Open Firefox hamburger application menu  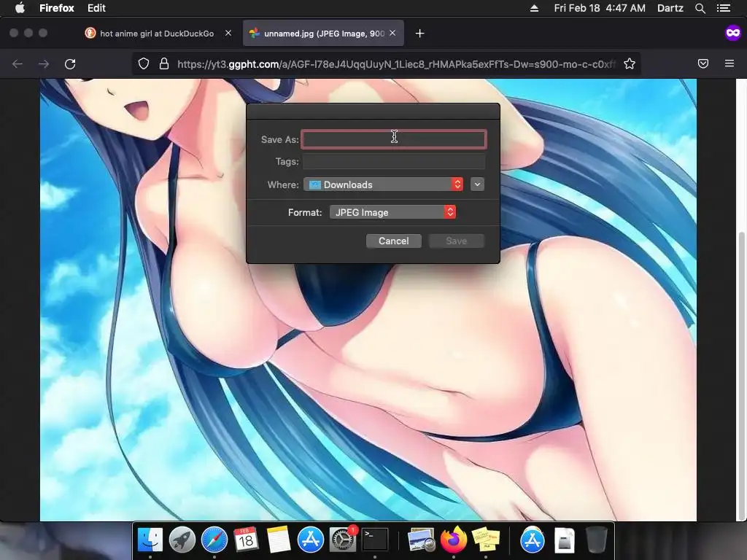(729, 64)
